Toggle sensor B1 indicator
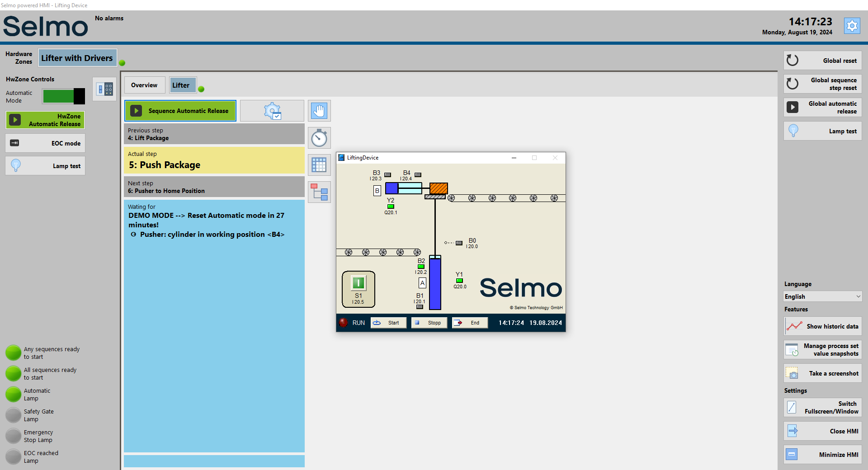Screen dimensions: 868x470 [420, 307]
